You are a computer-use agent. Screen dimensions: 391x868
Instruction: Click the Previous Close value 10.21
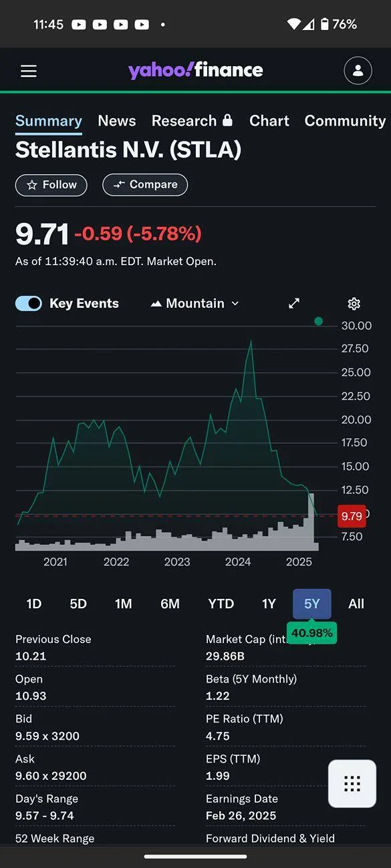point(31,656)
